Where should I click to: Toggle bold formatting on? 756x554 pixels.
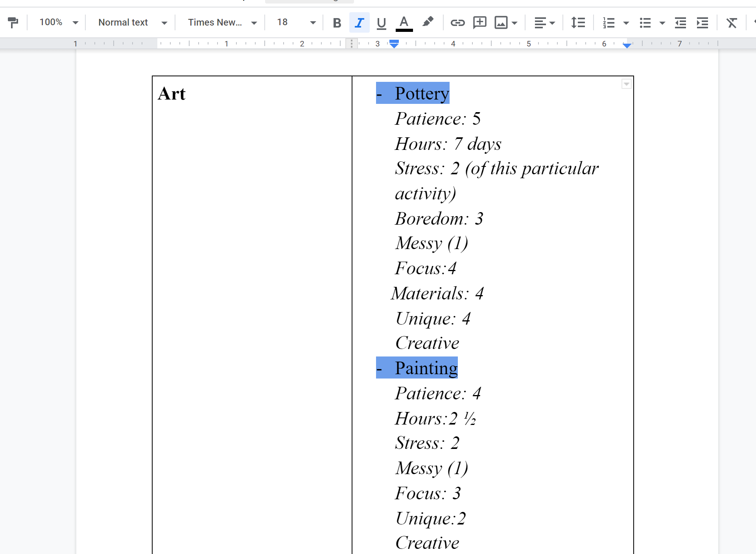click(x=337, y=22)
